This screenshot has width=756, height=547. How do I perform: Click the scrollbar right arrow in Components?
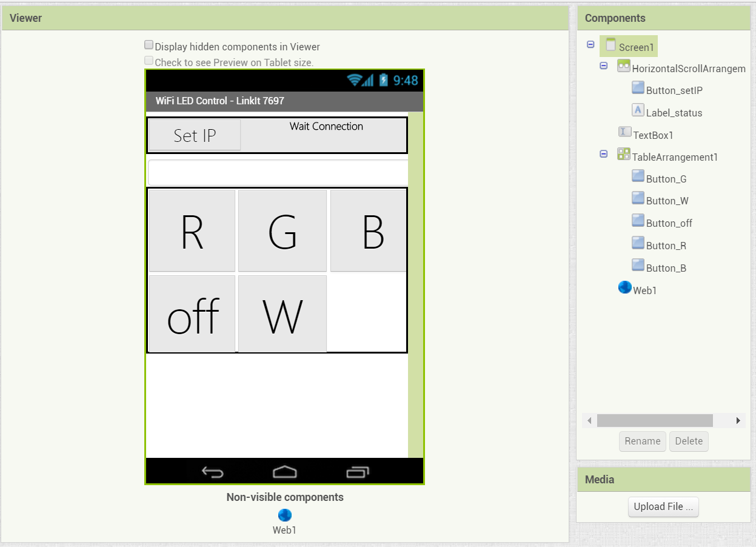pos(738,420)
